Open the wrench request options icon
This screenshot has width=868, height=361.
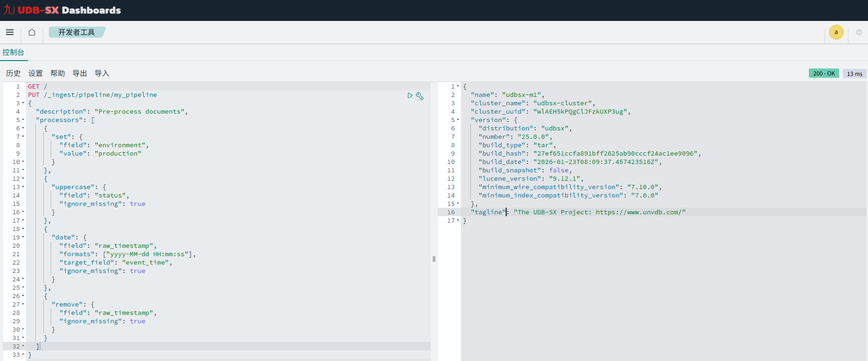pyautogui.click(x=420, y=95)
